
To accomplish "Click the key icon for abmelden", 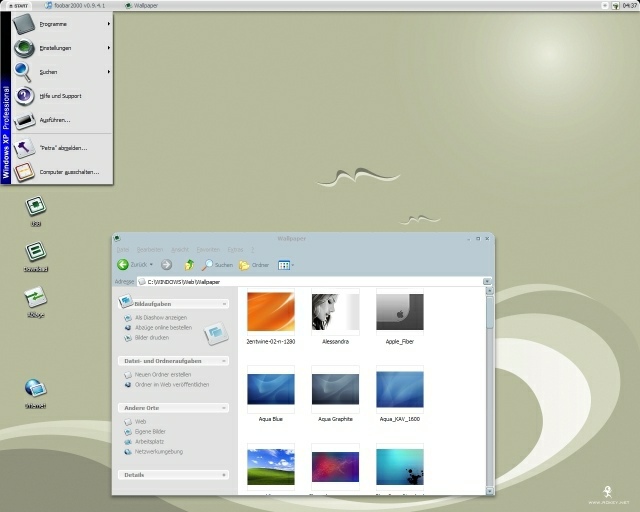I will [24, 148].
